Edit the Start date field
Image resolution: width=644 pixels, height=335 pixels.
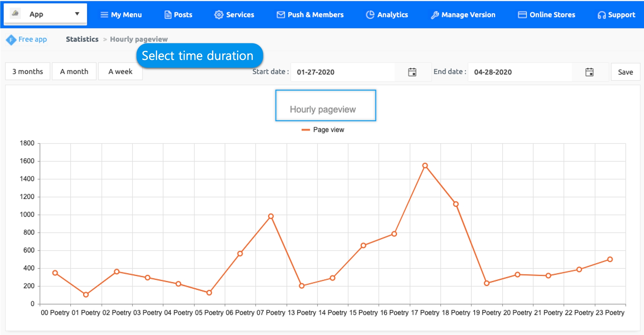point(343,72)
